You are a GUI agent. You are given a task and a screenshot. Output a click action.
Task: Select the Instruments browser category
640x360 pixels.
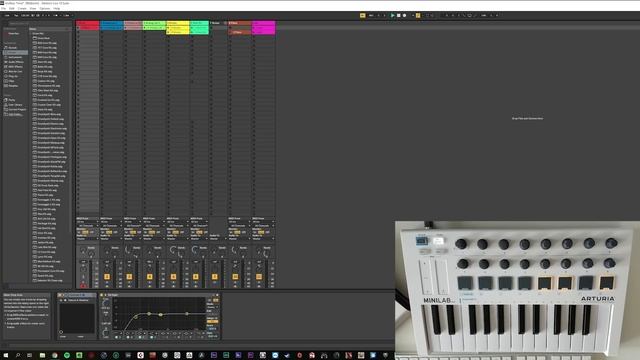click(15, 58)
